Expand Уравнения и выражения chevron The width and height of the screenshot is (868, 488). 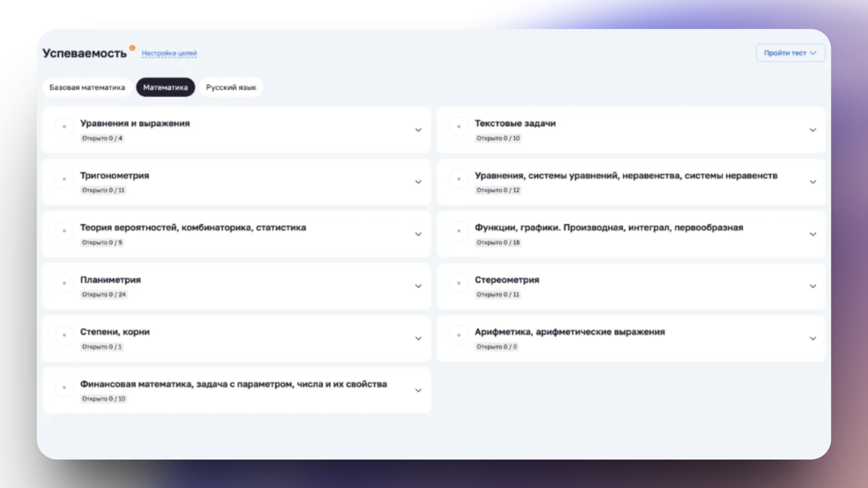418,130
